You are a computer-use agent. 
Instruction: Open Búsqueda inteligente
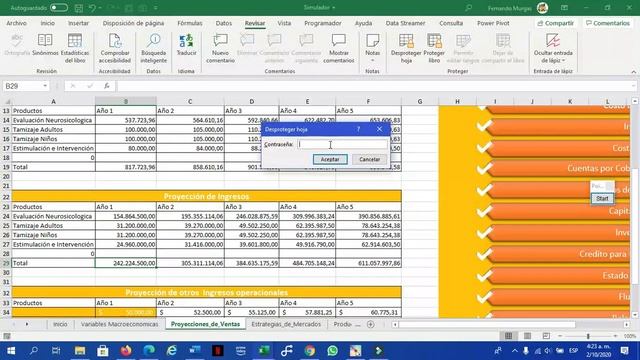coord(153,48)
